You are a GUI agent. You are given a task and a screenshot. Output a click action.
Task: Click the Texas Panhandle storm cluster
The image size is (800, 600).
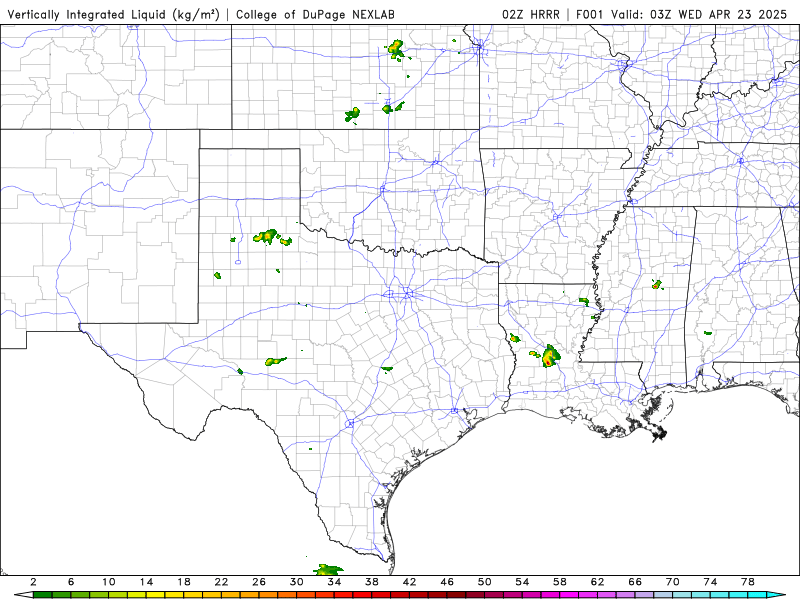coord(272,238)
